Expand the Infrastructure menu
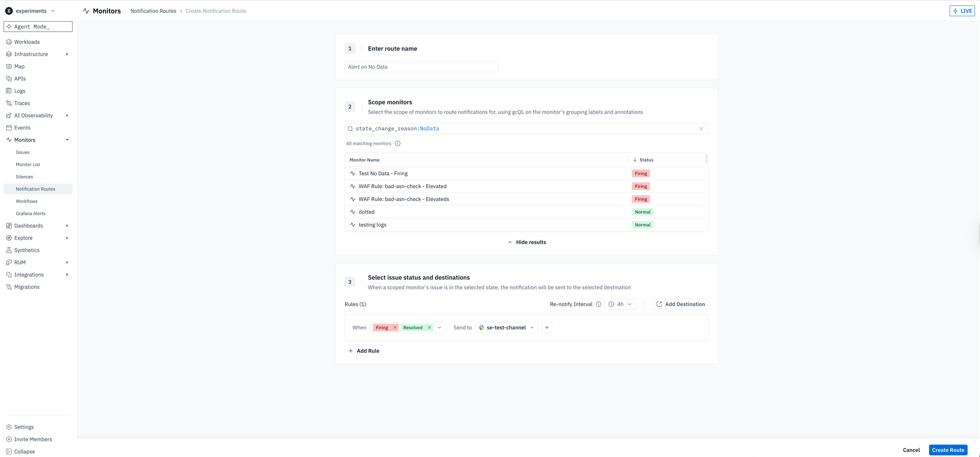 coord(67,54)
